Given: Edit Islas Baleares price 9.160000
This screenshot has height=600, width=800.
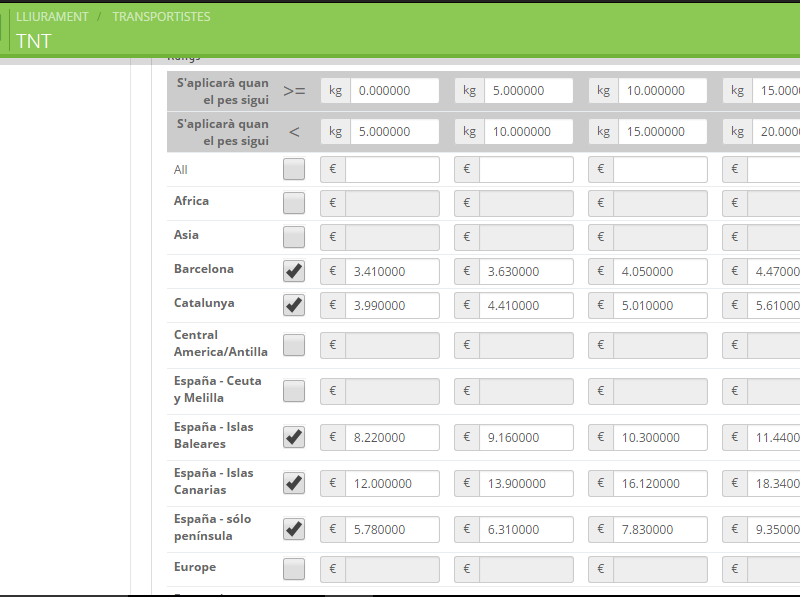Looking at the screenshot, I should [x=526, y=437].
